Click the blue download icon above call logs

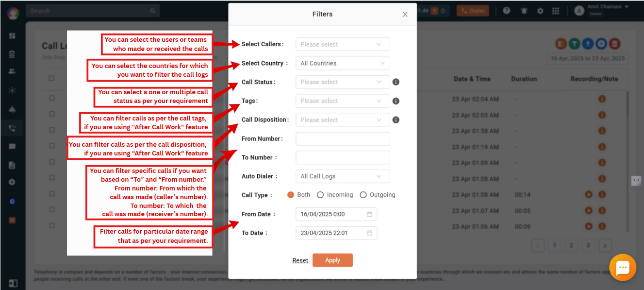pos(588,44)
